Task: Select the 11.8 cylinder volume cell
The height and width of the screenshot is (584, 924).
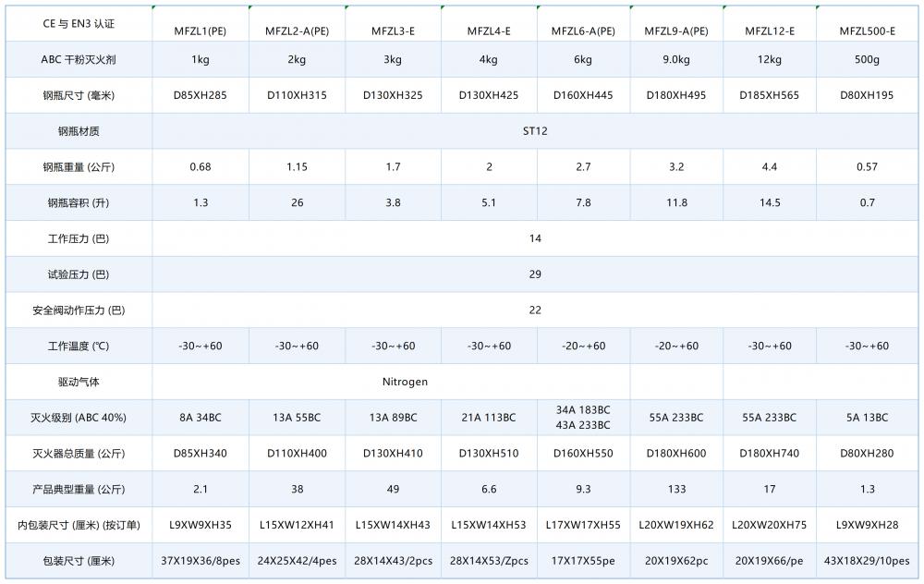Action: (x=675, y=202)
